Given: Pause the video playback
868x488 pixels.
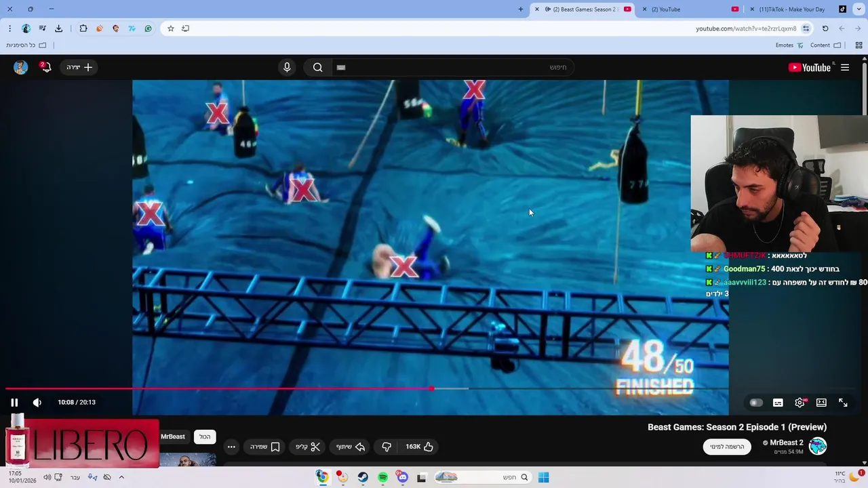Looking at the screenshot, I should (x=14, y=403).
